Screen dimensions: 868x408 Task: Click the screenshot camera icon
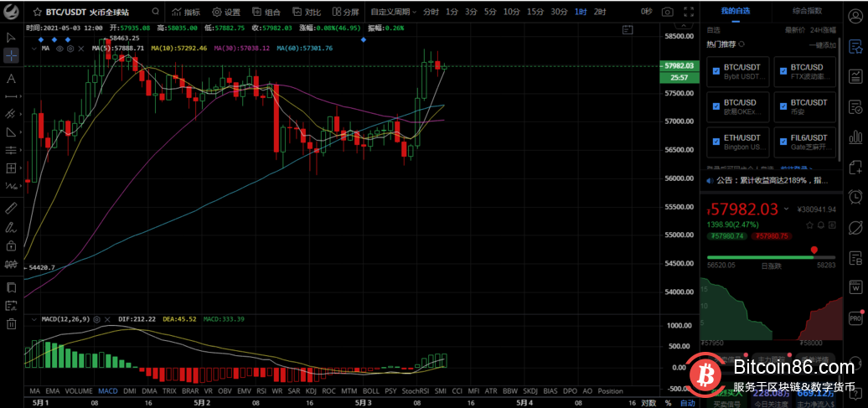[667, 12]
